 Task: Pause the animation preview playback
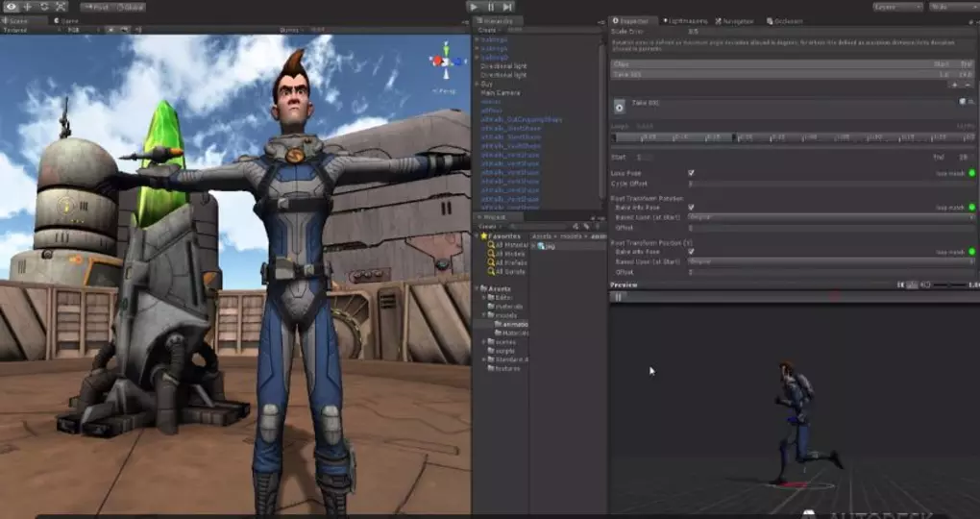(619, 297)
